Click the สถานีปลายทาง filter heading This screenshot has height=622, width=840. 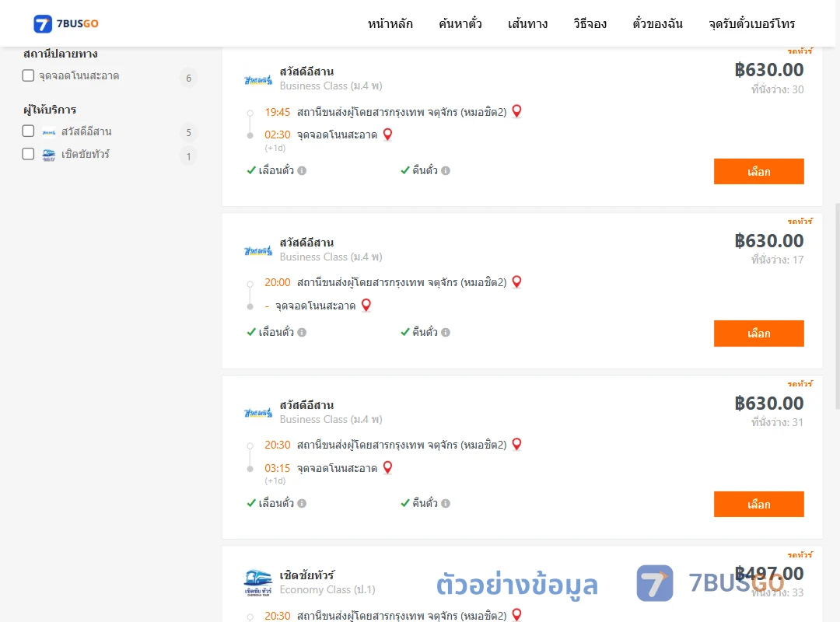(x=61, y=54)
